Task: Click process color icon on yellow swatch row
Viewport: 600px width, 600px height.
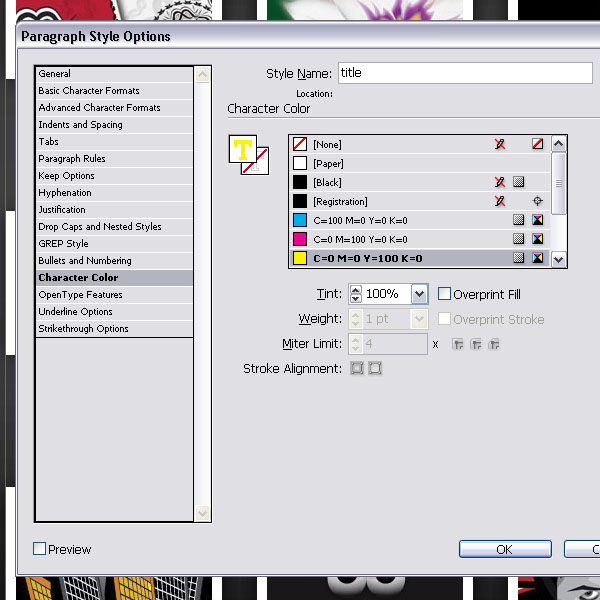Action: point(518,258)
